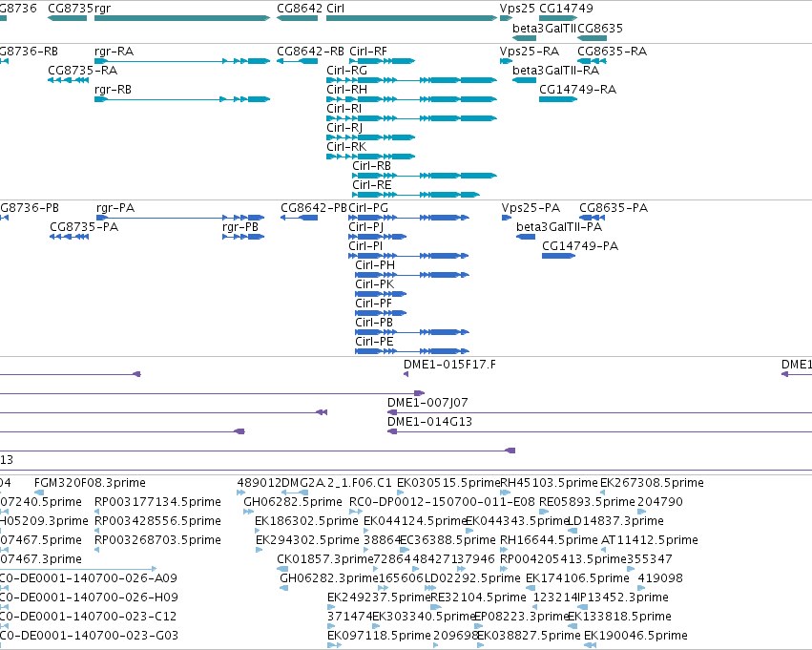Open the Vps25-RA transcript
Viewport: 812px width, 650px height.
pos(506,61)
